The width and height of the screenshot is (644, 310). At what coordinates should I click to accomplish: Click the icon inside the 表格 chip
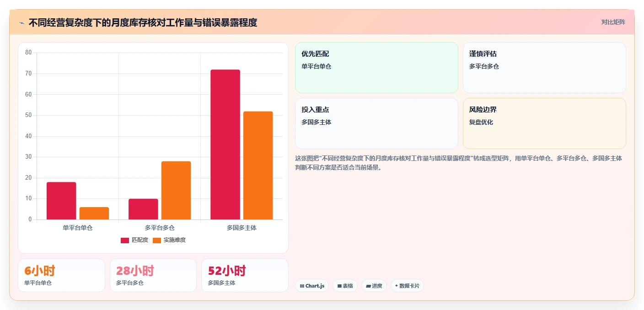(x=339, y=286)
